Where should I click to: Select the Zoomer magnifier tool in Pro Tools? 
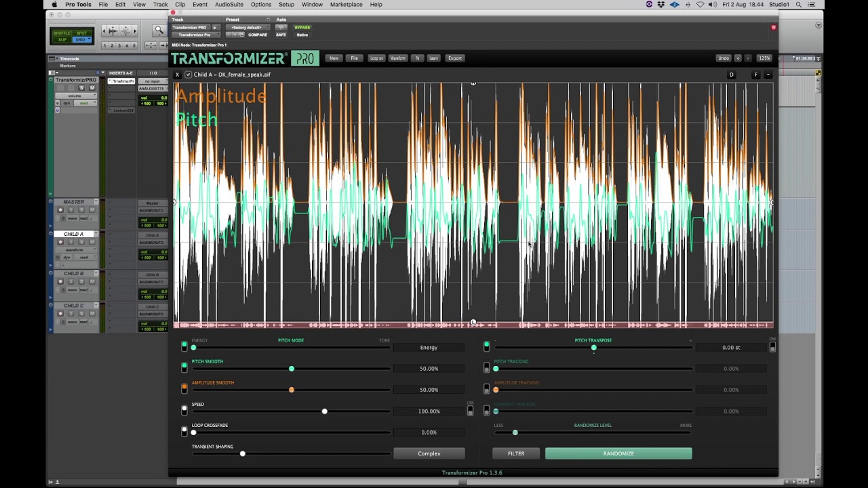(x=159, y=30)
